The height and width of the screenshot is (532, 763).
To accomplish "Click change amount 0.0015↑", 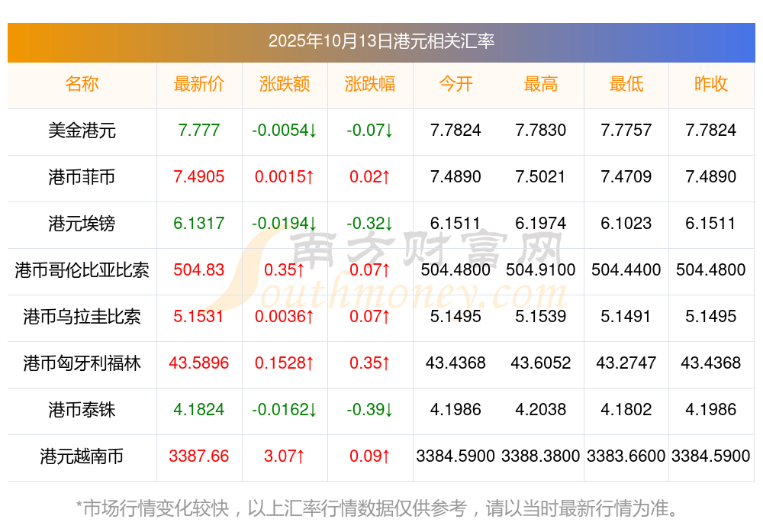I will [284, 176].
